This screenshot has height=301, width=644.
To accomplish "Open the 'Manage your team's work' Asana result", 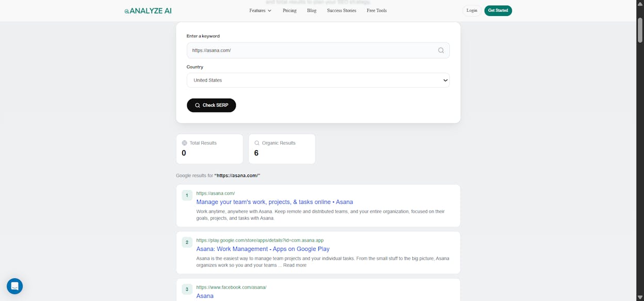I will click(275, 202).
